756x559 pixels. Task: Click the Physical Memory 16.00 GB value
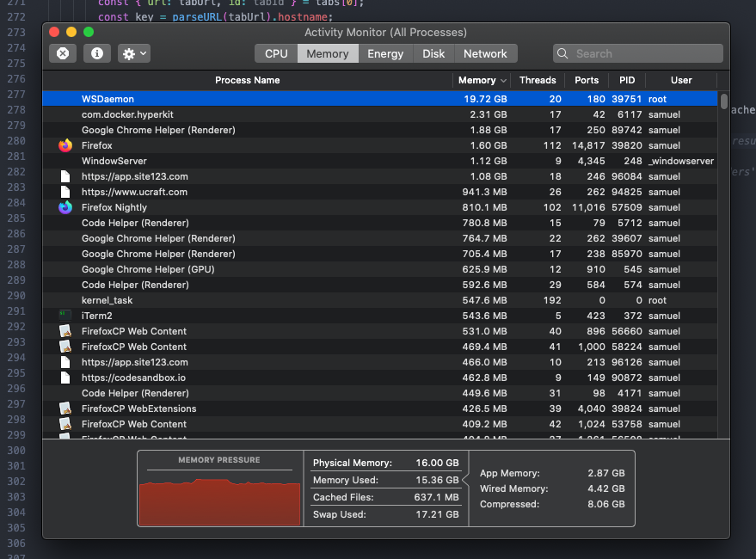click(x=437, y=463)
